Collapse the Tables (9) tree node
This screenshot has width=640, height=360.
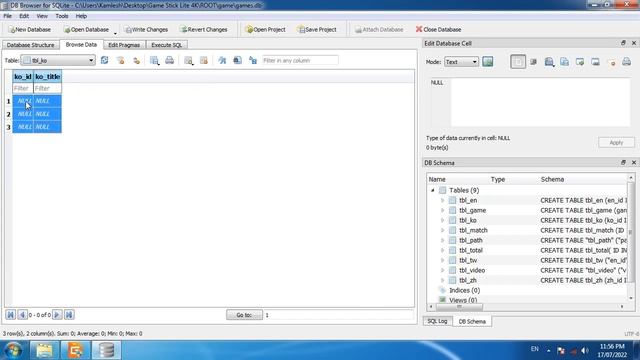click(433, 190)
